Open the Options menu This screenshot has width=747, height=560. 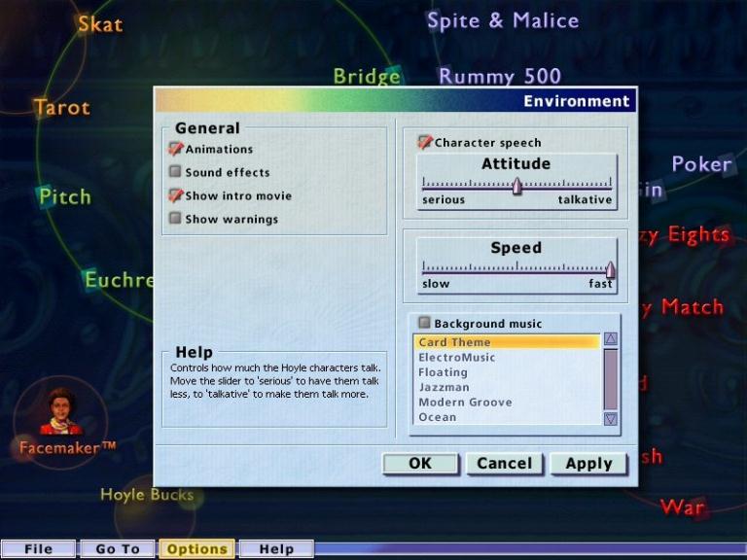pyautogui.click(x=196, y=549)
